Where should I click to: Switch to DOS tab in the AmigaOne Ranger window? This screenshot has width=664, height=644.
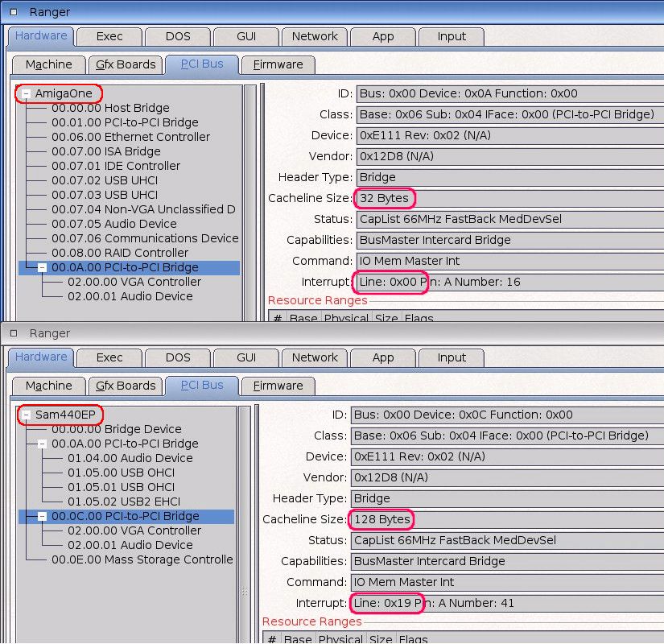(178, 37)
